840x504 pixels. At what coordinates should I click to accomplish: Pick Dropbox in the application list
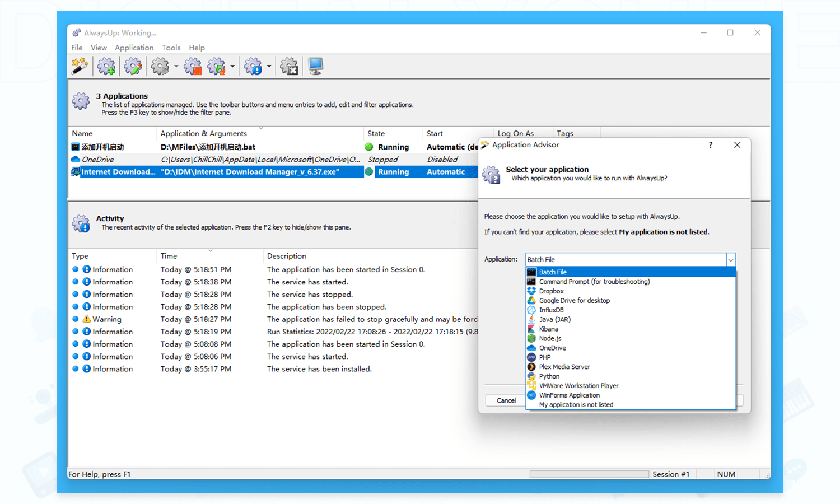631,291
